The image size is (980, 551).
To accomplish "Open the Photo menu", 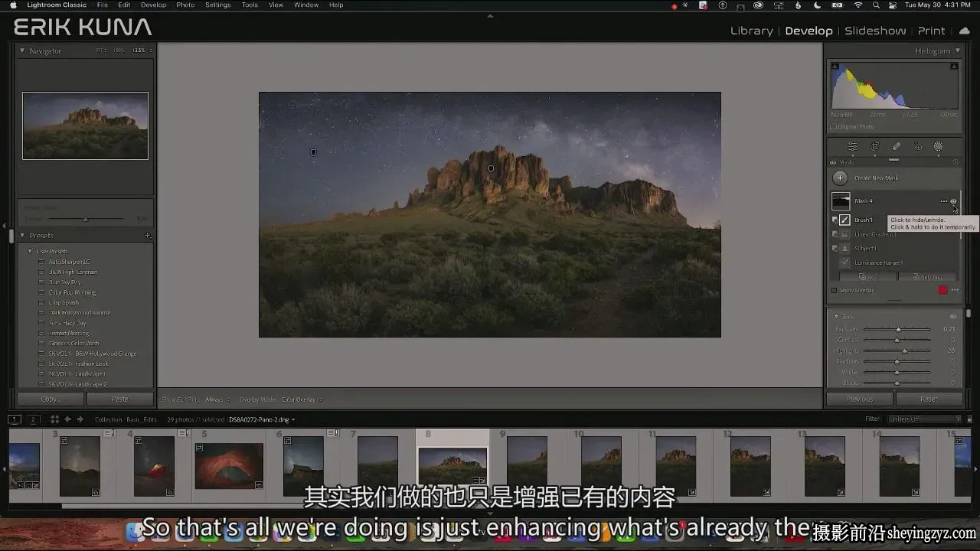I will [185, 5].
